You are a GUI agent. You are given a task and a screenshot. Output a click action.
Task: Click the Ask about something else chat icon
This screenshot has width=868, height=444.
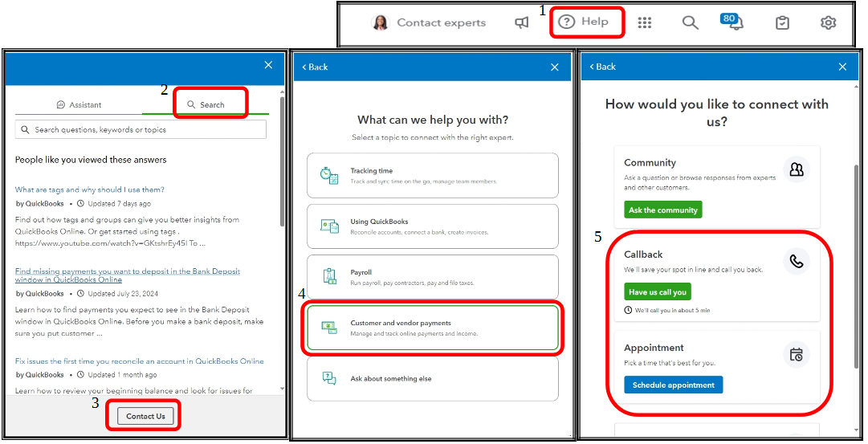click(x=329, y=378)
